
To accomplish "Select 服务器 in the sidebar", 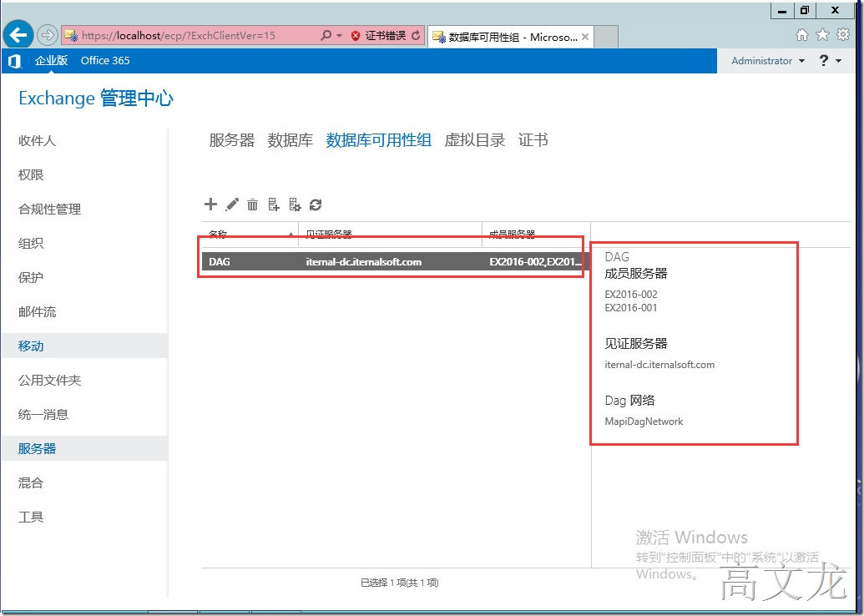I will coord(84,448).
